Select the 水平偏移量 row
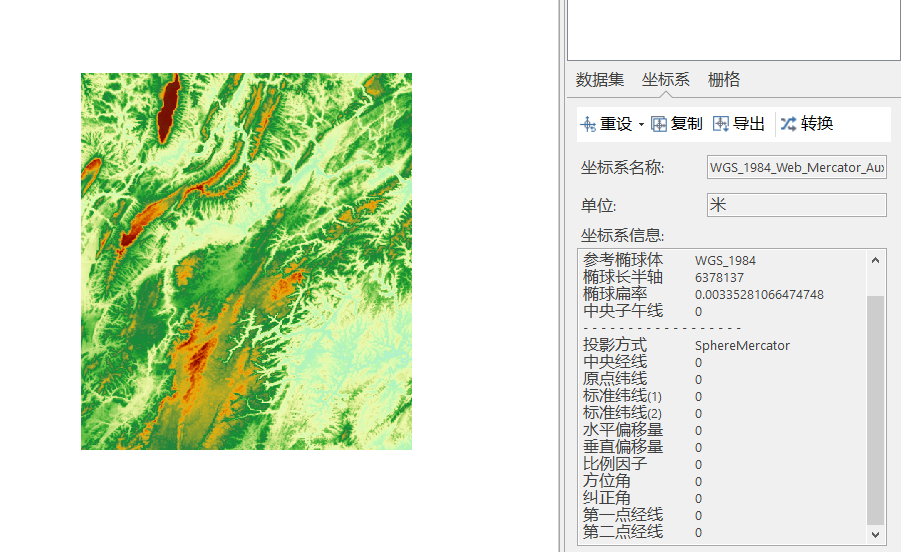This screenshot has width=901, height=552. point(723,431)
